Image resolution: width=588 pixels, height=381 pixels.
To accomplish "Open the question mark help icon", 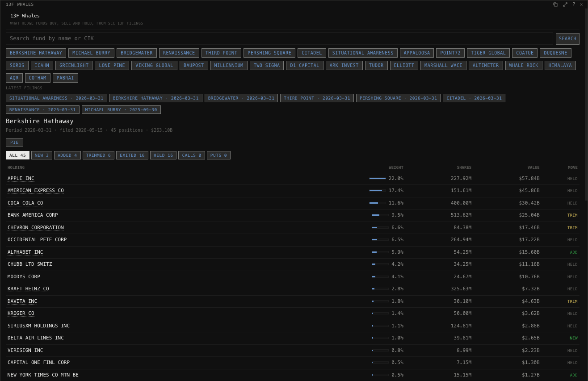I will click(574, 4).
